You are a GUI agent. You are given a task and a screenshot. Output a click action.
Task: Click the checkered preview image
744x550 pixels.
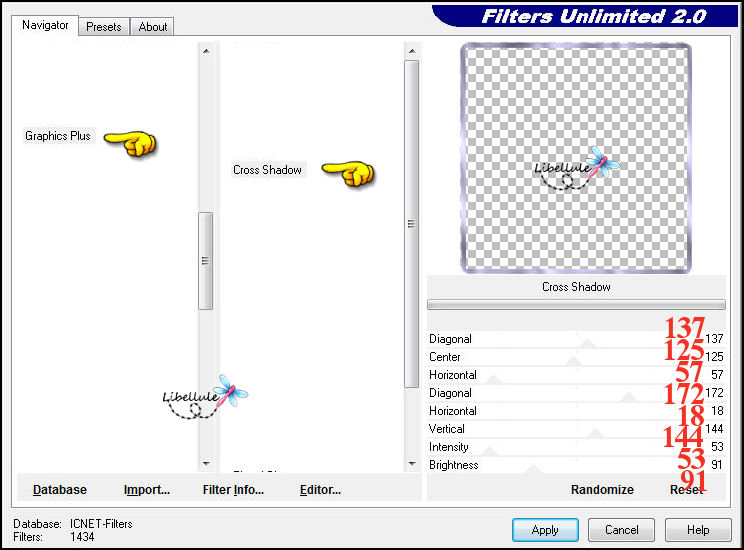coord(576,158)
